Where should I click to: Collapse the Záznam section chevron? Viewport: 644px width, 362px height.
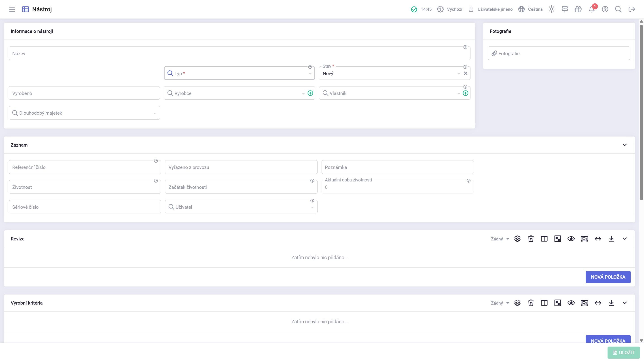[625, 145]
